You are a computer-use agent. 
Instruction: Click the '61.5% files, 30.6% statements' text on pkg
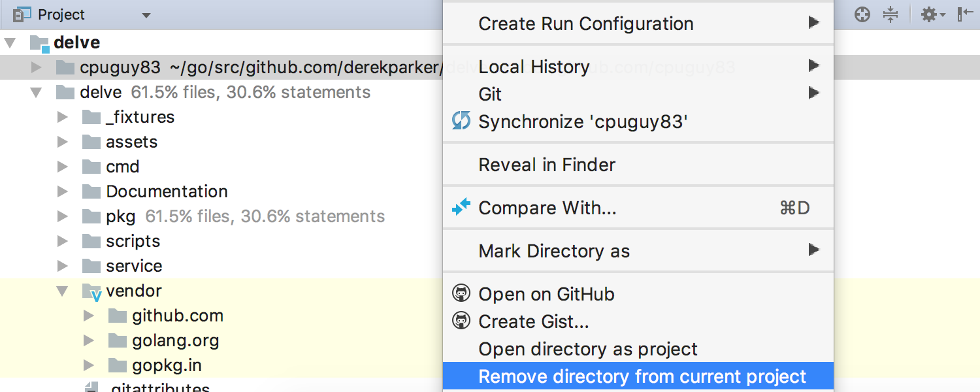265,217
